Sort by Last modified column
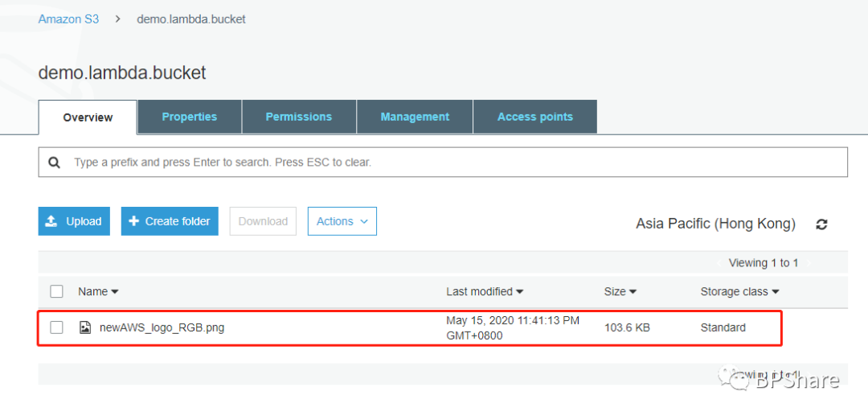Viewport: 868px width, 416px height. tap(485, 291)
